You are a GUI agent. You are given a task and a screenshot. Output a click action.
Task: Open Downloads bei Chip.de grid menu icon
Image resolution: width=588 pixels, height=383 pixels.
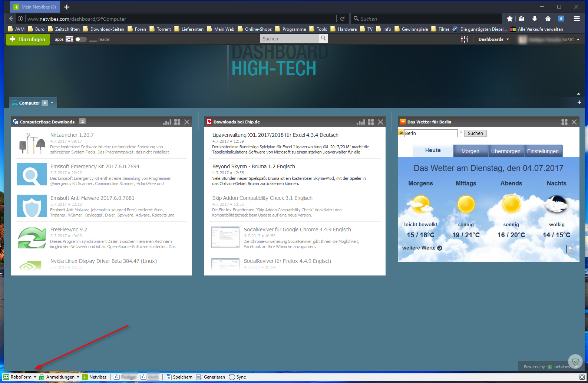(x=371, y=122)
